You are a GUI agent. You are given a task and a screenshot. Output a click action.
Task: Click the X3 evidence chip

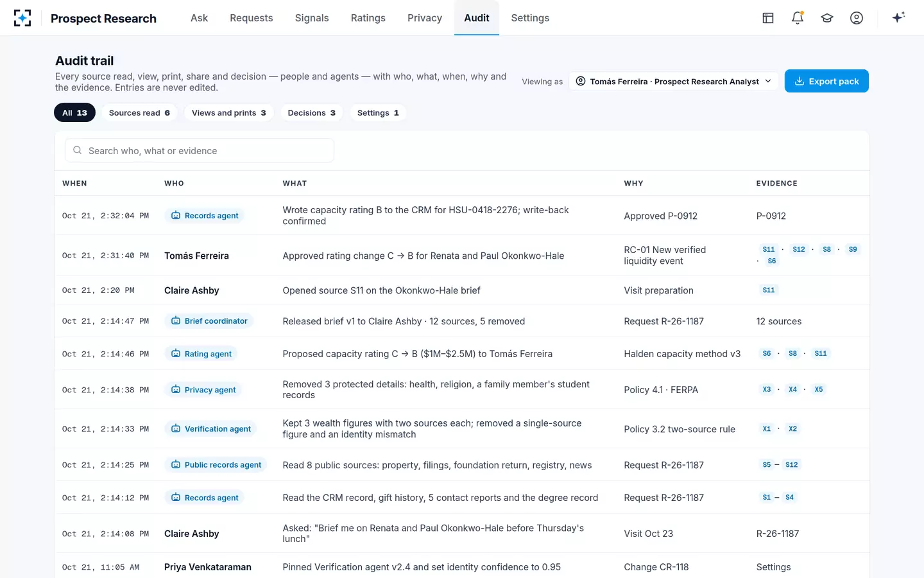tap(767, 389)
